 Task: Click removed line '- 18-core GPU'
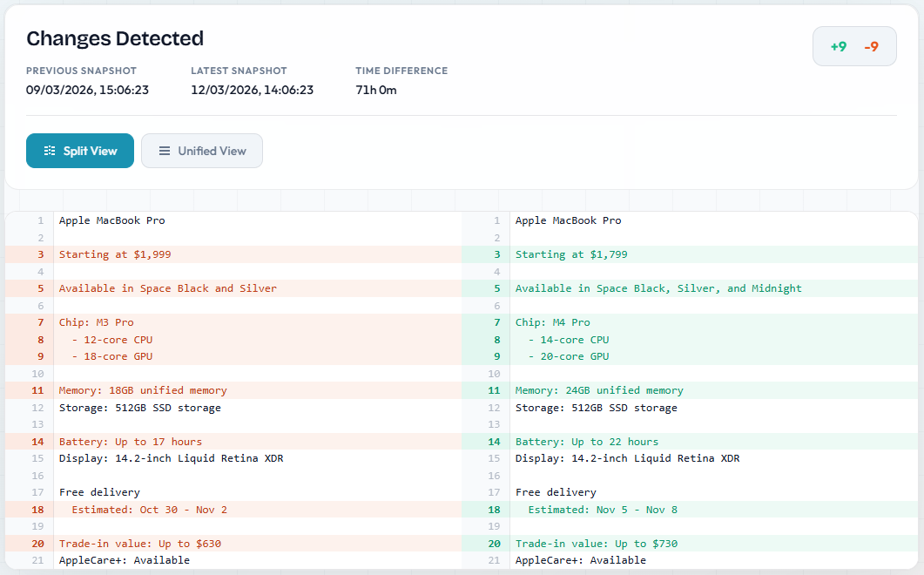click(x=112, y=356)
